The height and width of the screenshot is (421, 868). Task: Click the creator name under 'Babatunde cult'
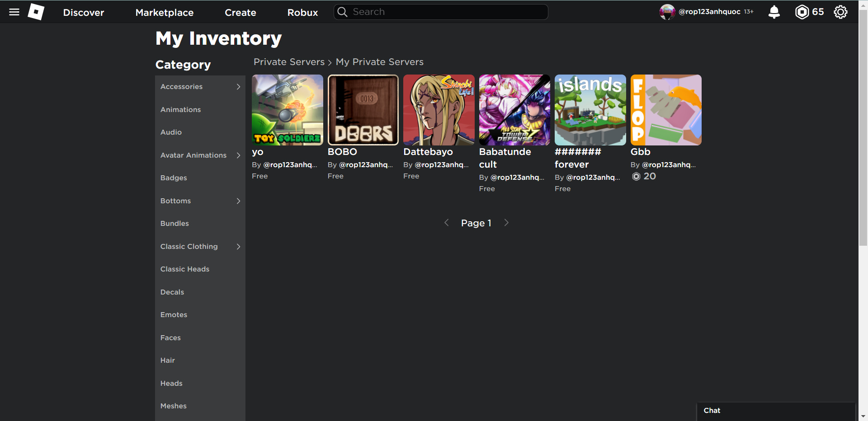pos(518,178)
